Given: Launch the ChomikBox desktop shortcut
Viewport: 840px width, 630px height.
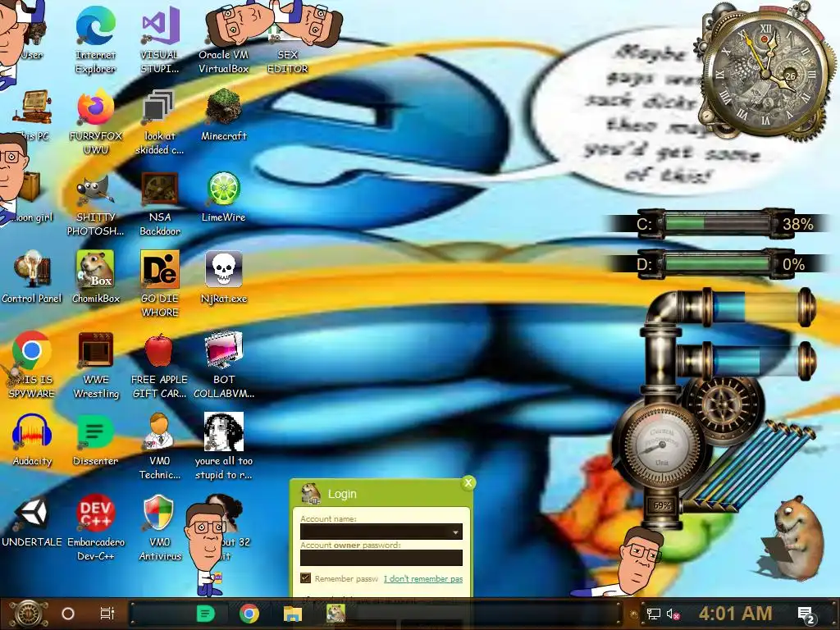Looking at the screenshot, I should 95,277.
